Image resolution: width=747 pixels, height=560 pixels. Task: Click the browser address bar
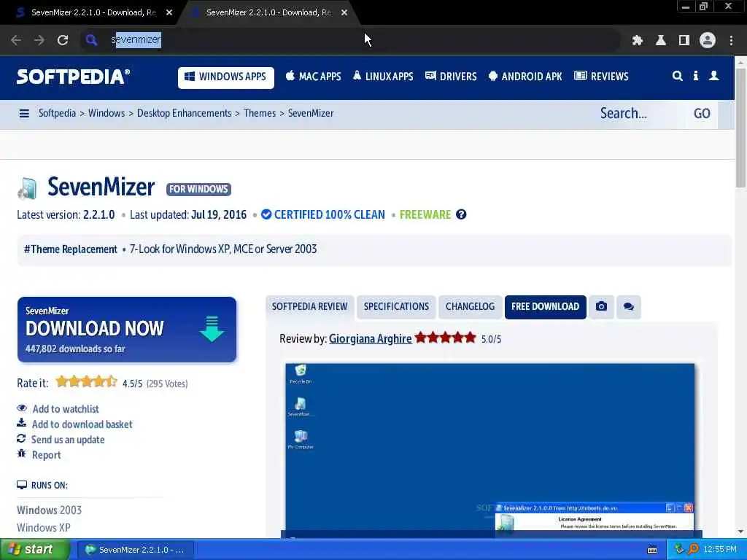[350, 40]
